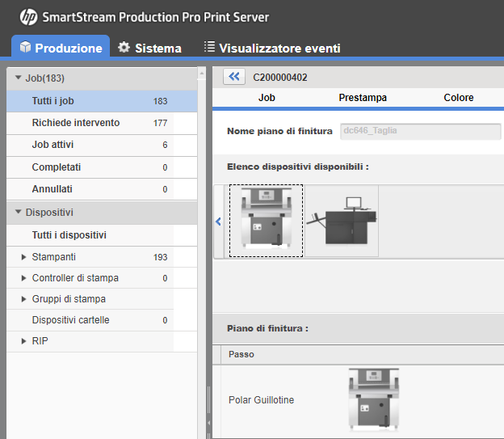
Task: Click the panel splitter collapse arrow
Action: click(x=208, y=423)
